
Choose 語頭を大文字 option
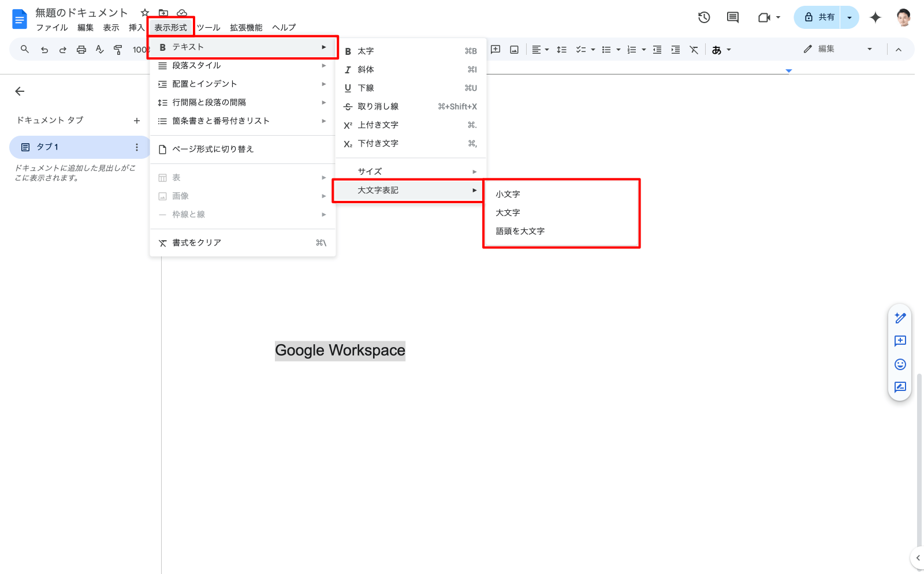pos(561,231)
